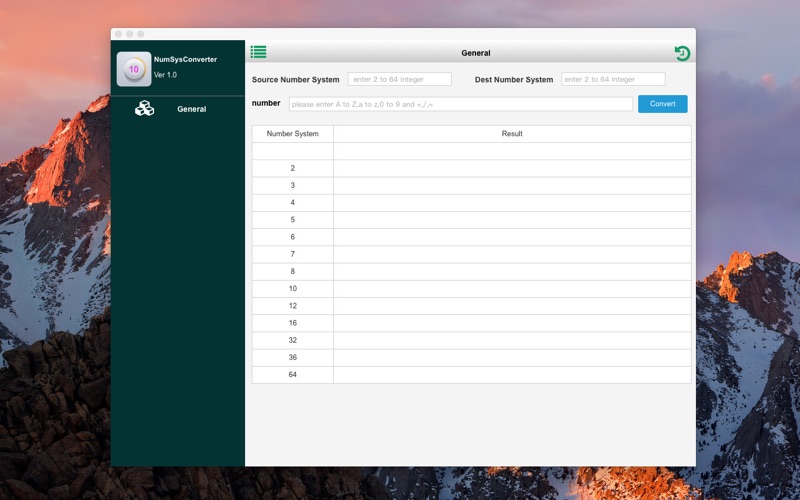This screenshot has width=800, height=500.
Task: Click the Dest Number System label
Action: click(514, 80)
